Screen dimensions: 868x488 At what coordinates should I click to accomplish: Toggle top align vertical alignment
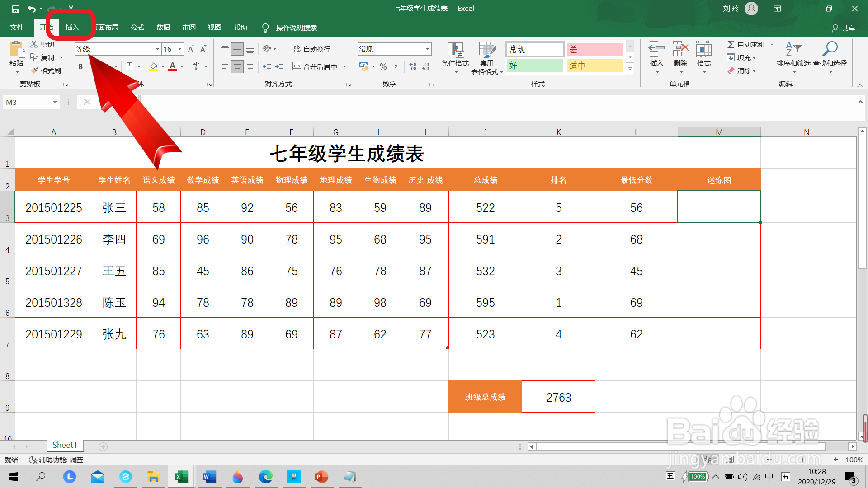pyautogui.click(x=225, y=49)
